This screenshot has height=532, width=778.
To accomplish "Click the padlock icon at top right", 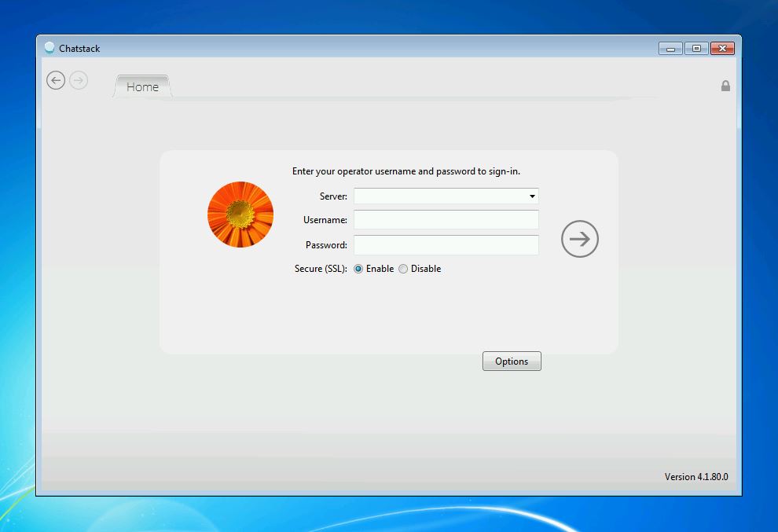I will pyautogui.click(x=725, y=86).
